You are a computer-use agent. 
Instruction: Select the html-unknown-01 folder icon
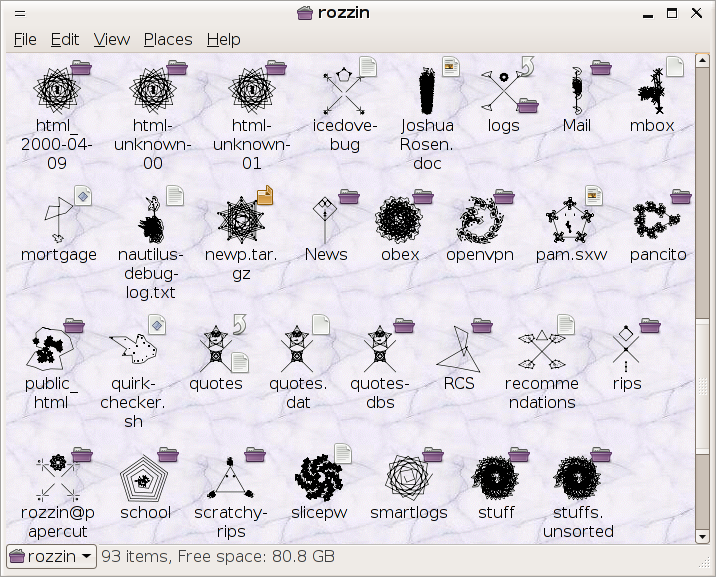[252, 90]
